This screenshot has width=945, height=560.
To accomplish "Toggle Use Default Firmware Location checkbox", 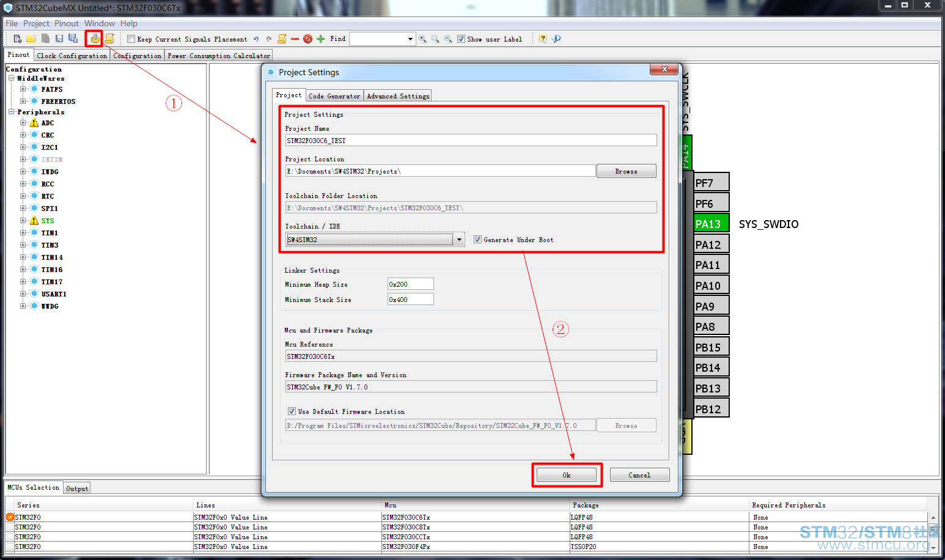I will coord(292,411).
